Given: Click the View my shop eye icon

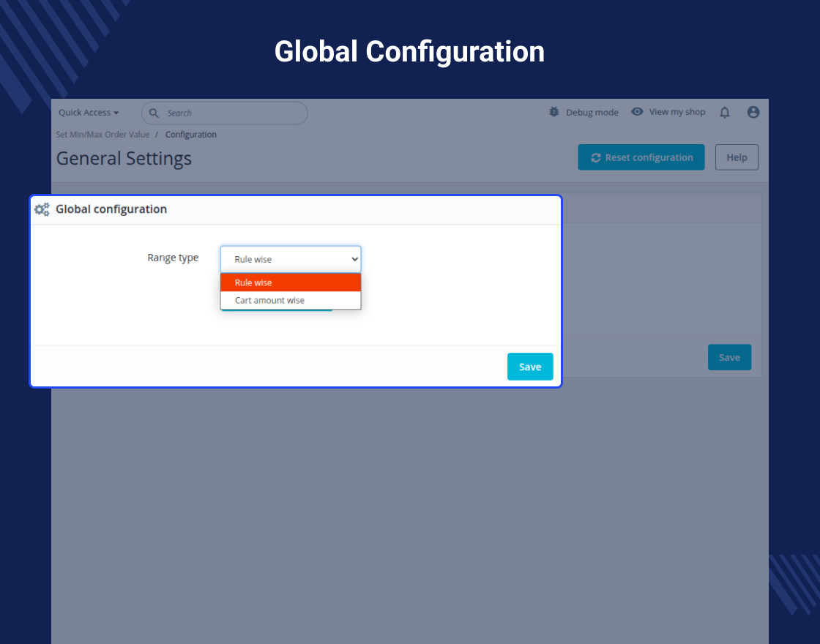Looking at the screenshot, I should pyautogui.click(x=637, y=111).
